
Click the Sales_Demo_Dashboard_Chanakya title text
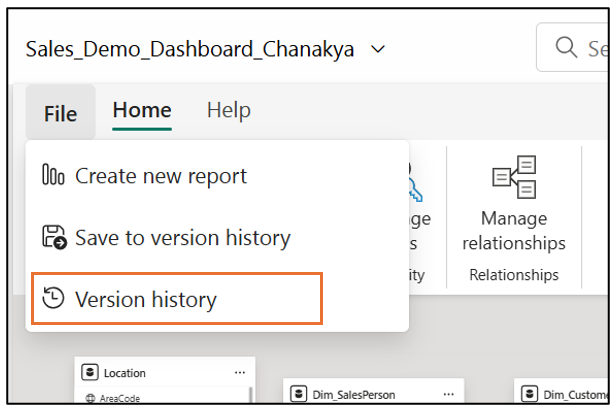point(190,50)
